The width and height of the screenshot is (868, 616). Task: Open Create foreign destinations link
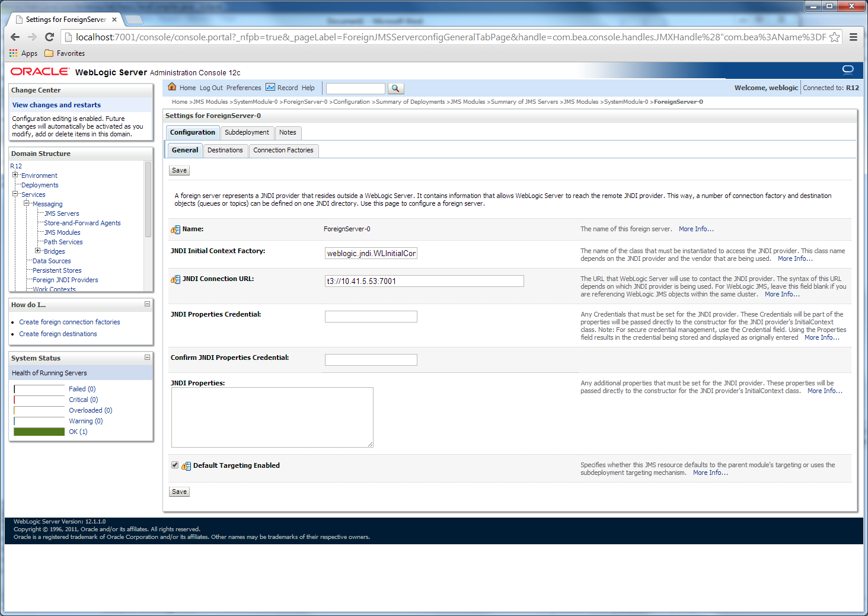[58, 334]
